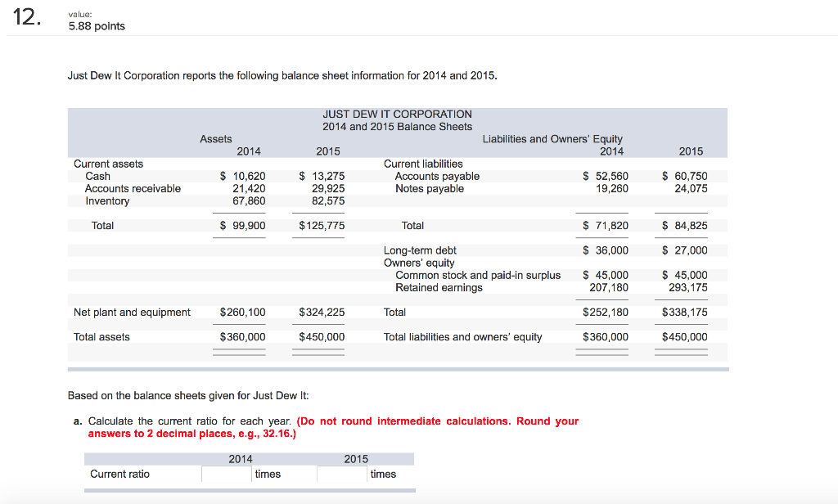Click accounts receivable value 21,420
Image resolution: width=838 pixels, height=504 pixels.
click(x=249, y=189)
